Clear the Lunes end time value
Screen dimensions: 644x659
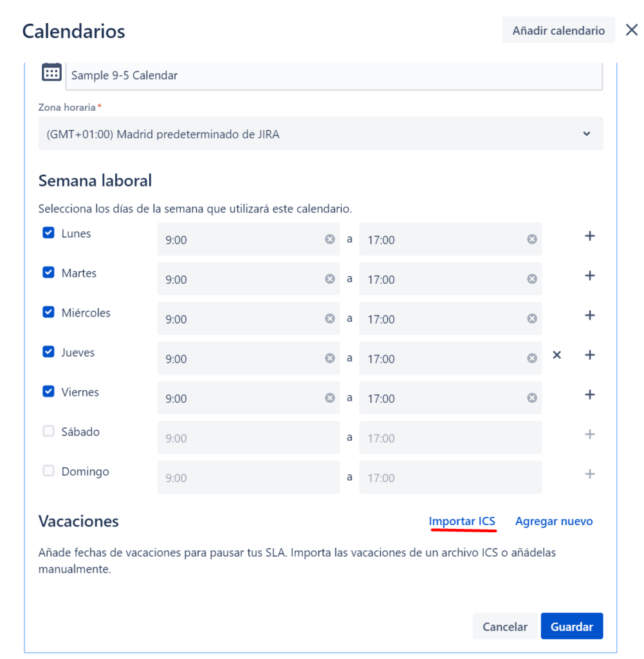(x=532, y=239)
